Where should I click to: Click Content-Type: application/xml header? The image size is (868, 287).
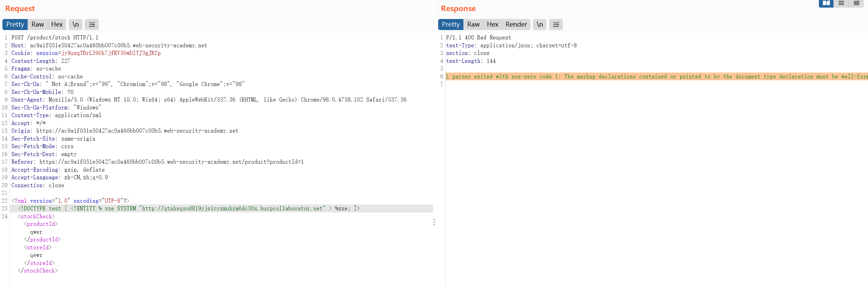point(56,115)
